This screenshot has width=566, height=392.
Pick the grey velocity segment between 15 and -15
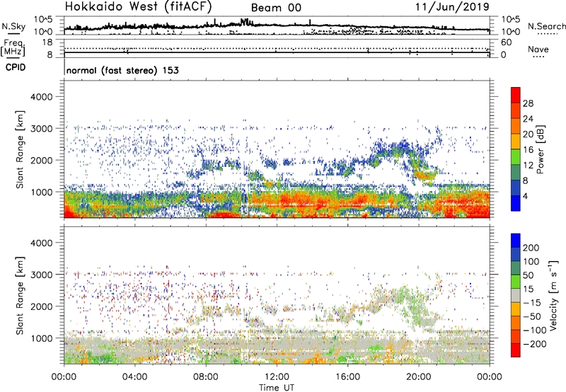click(516, 295)
